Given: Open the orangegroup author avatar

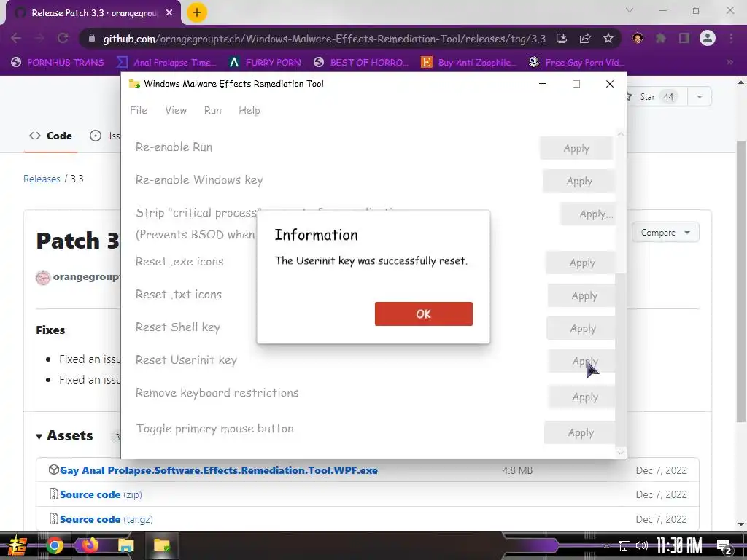Looking at the screenshot, I should pyautogui.click(x=43, y=277).
